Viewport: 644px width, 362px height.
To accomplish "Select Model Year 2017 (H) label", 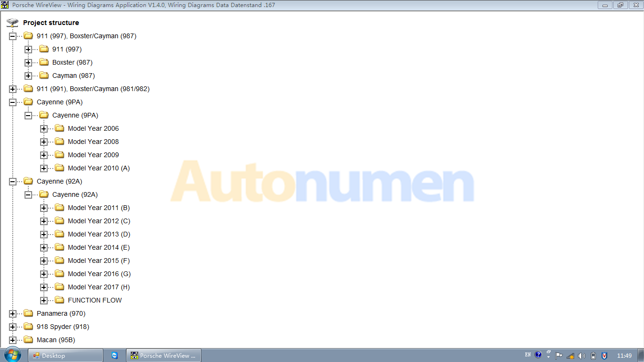I will [99, 287].
